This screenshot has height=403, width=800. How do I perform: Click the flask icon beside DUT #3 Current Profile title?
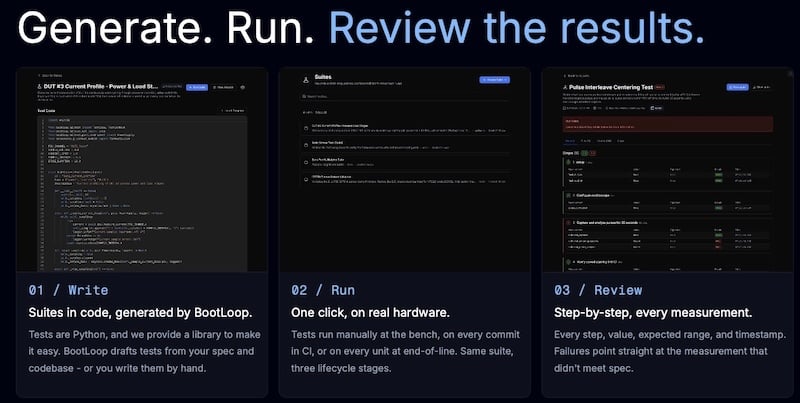point(40,87)
